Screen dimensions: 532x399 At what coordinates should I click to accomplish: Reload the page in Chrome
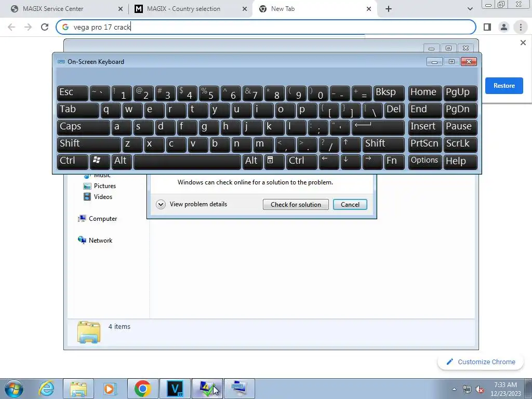pyautogui.click(x=45, y=27)
